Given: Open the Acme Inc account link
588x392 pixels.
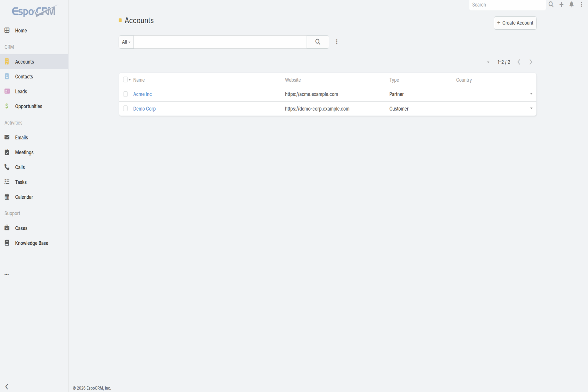Looking at the screenshot, I should 142,94.
